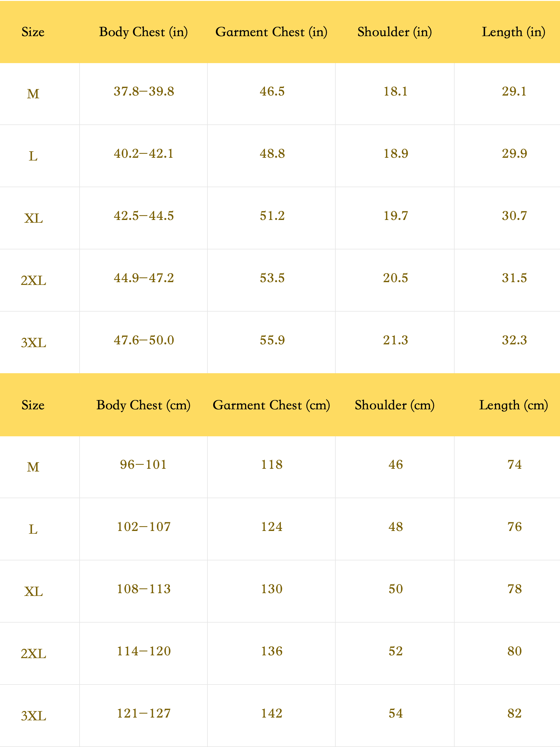Select the 96–101 body chest cell
560x747 pixels.
[144, 465]
